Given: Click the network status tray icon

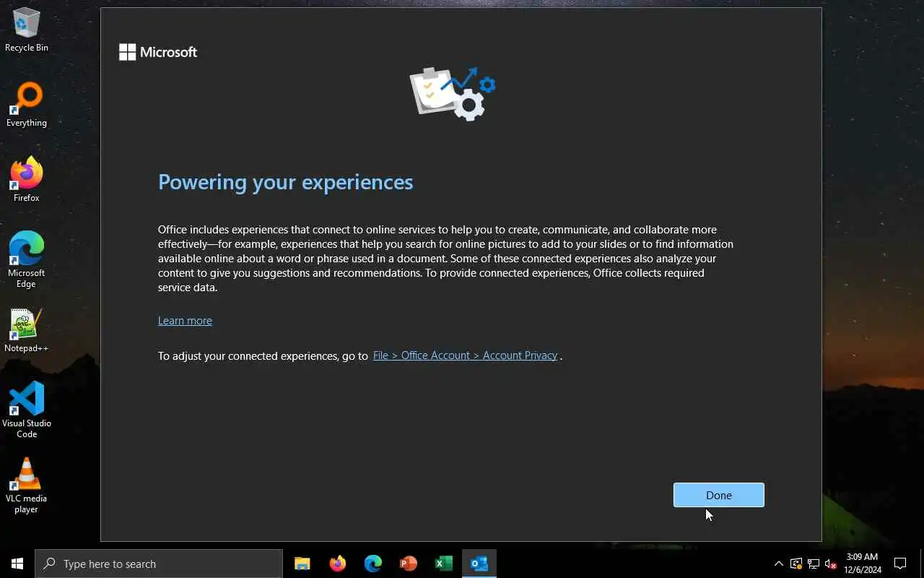Looking at the screenshot, I should (x=814, y=564).
